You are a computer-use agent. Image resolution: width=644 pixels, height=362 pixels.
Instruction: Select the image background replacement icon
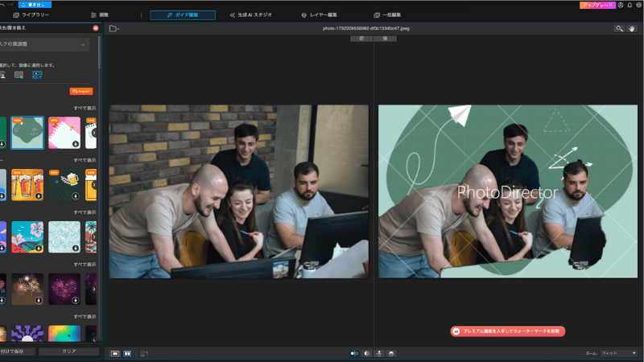coord(37,75)
